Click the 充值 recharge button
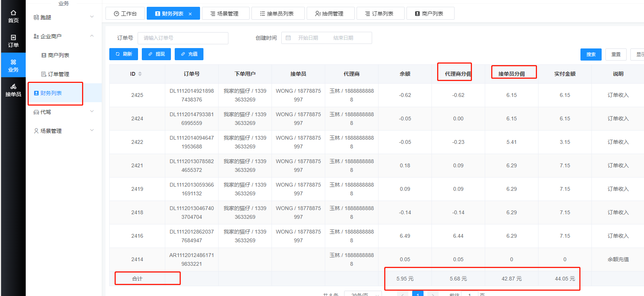Screen dimensions: 644x296 189,54
